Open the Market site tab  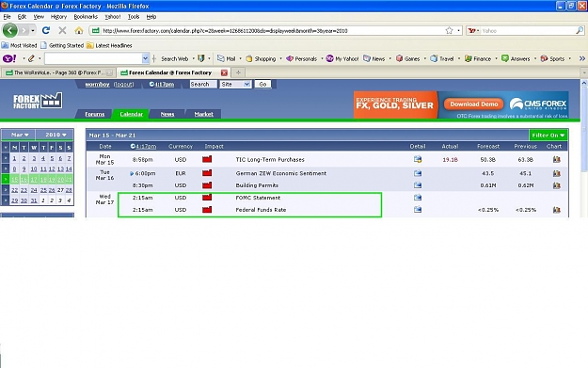203,114
